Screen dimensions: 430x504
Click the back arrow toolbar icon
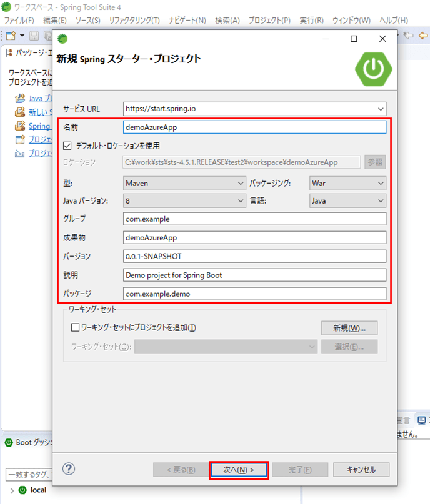click(424, 36)
